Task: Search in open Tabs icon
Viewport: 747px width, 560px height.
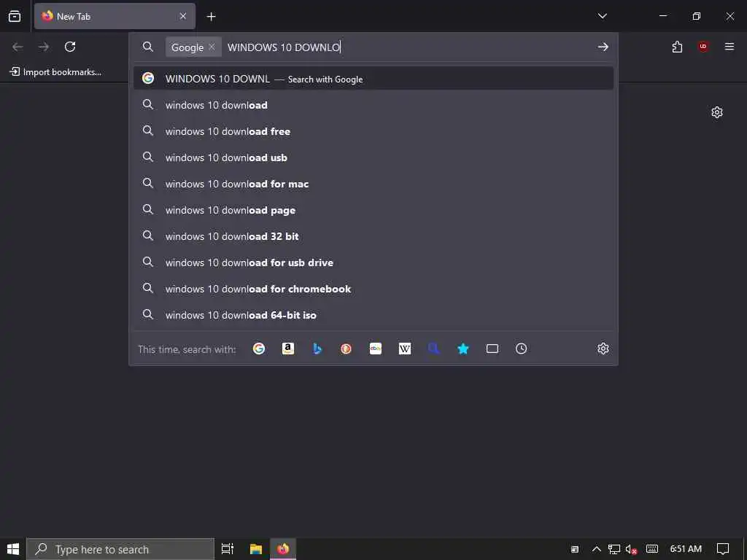Action: (x=492, y=349)
